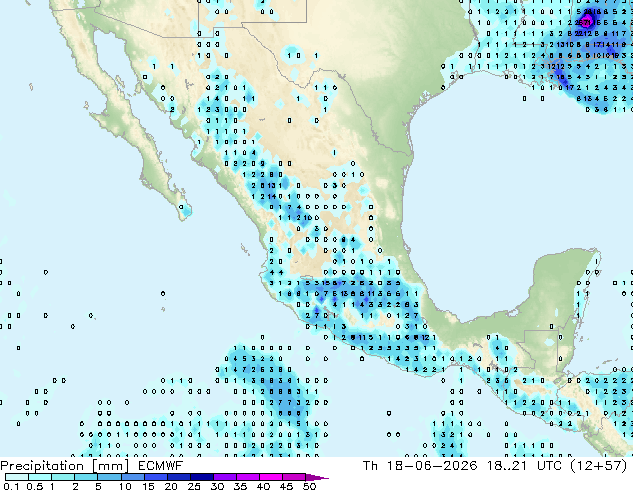This screenshot has width=634, height=490.
Task: Click the 'ECMWF' model label
Action: click(161, 466)
